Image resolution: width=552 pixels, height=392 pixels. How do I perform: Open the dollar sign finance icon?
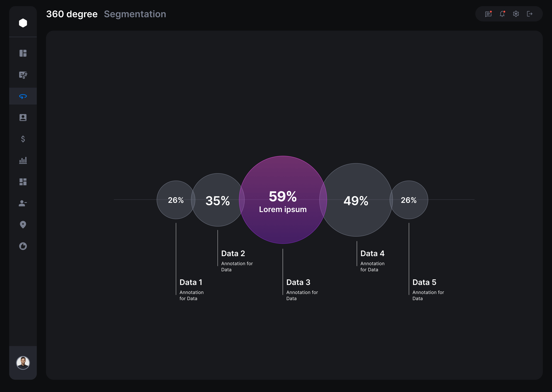coord(23,139)
